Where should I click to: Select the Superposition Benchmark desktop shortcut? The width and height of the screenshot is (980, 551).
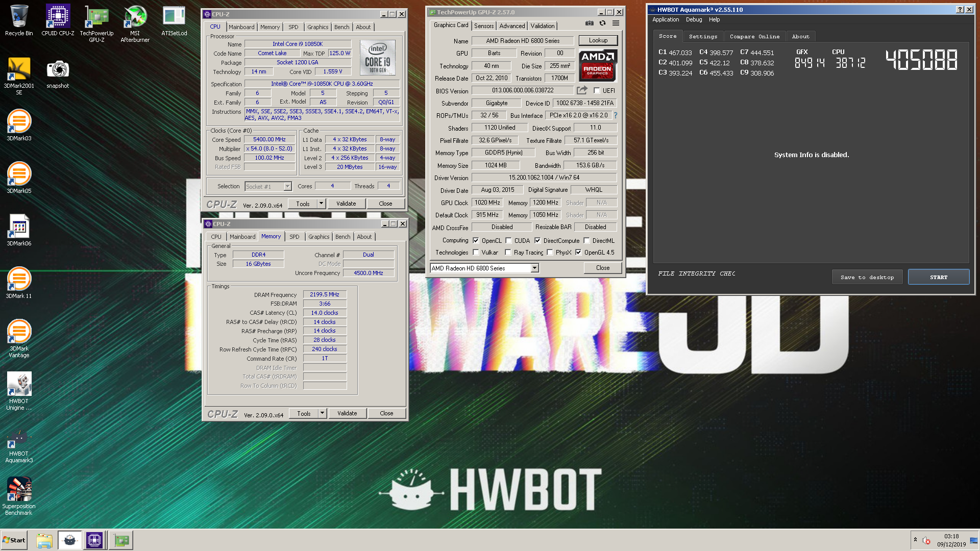(19, 496)
